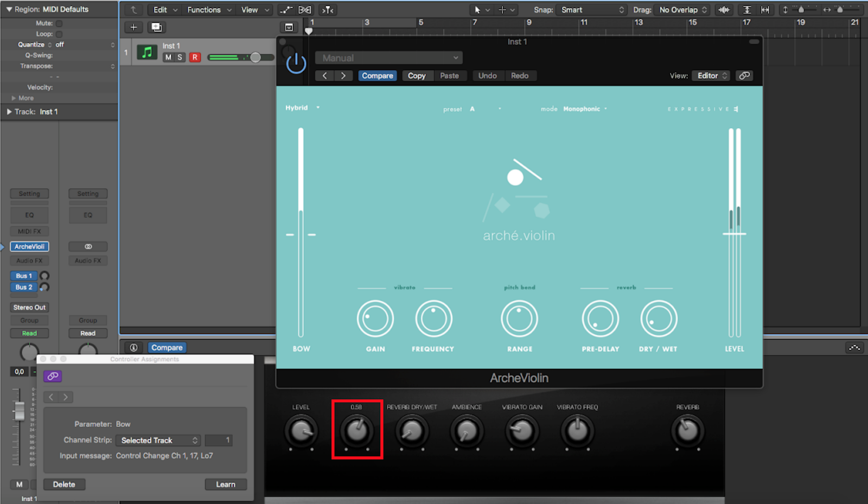Click the duplicate track icon

(156, 27)
